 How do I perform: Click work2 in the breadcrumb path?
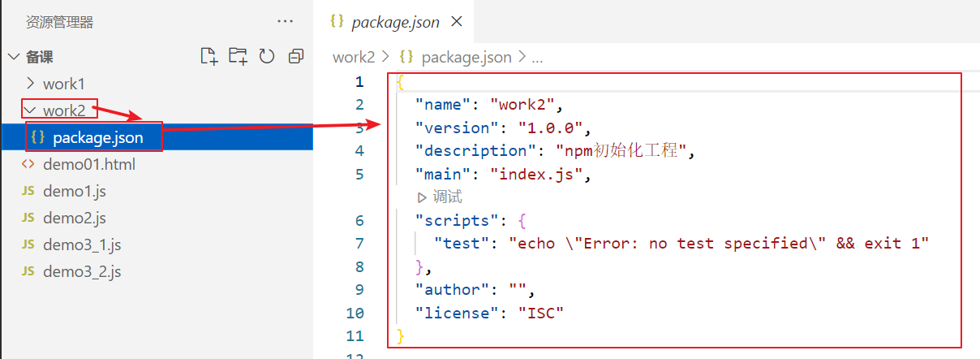354,57
